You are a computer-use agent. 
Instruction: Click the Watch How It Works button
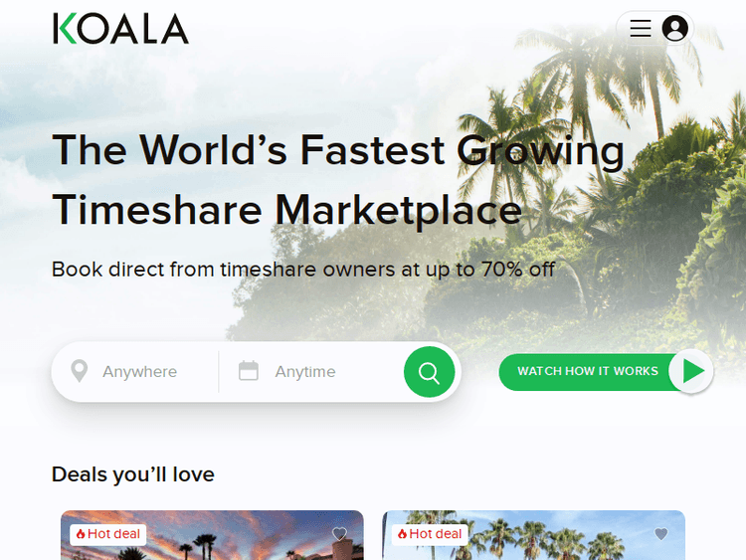(x=606, y=372)
